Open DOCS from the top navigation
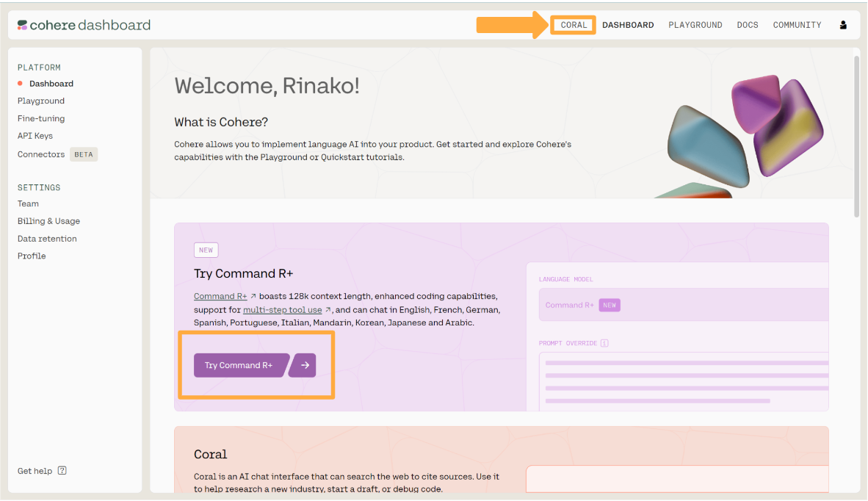The image size is (868, 501). (x=748, y=24)
